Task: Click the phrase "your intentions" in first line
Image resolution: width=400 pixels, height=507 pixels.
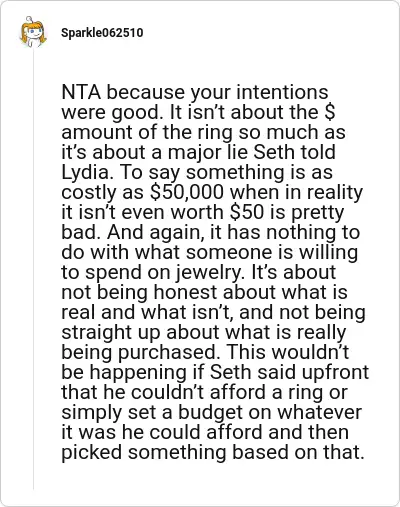Action: point(259,93)
